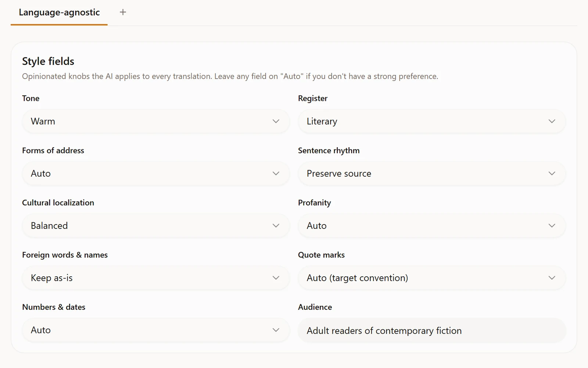Click the "Foreign words & names" label
Image resolution: width=588 pixels, height=368 pixels.
[65, 255]
